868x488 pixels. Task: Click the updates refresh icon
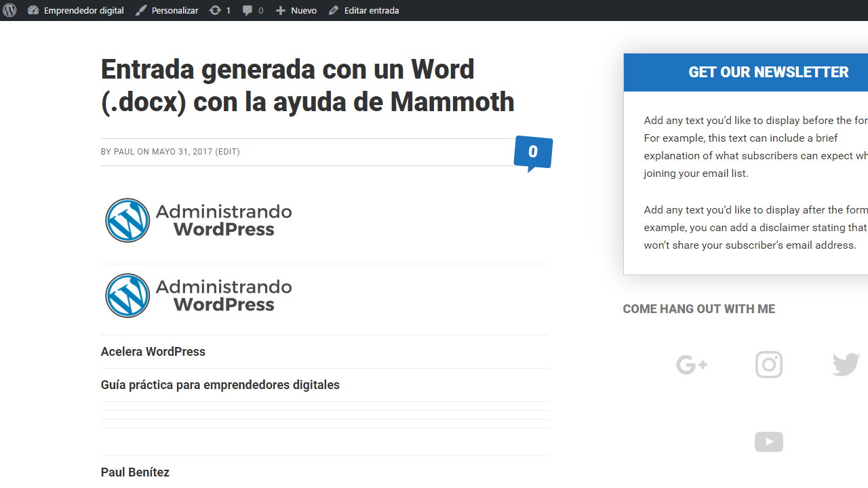click(x=215, y=10)
